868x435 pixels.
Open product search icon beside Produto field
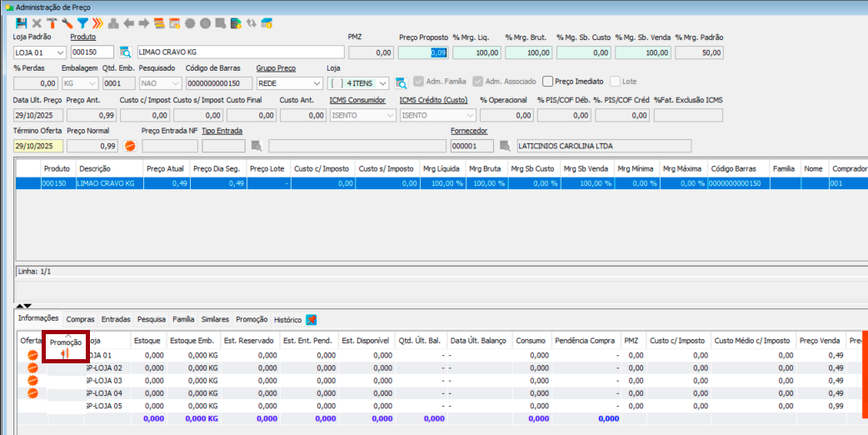tap(126, 52)
